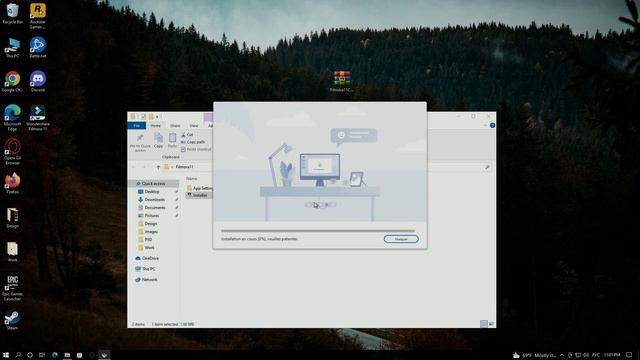Open Task View from taskbar

[42, 355]
